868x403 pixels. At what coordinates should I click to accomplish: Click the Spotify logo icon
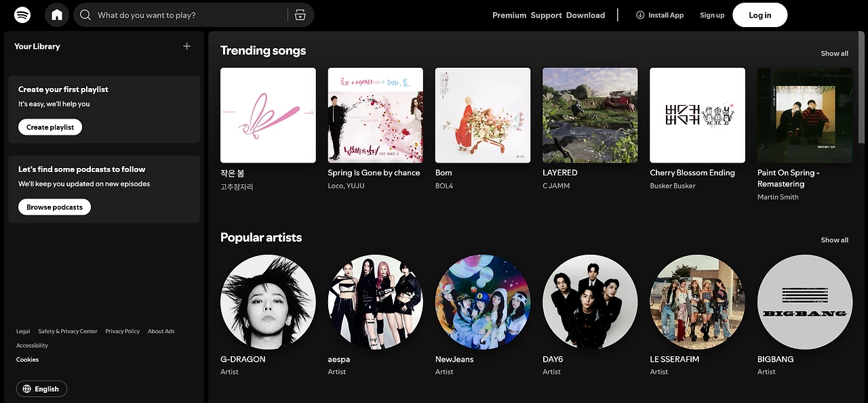tap(22, 14)
